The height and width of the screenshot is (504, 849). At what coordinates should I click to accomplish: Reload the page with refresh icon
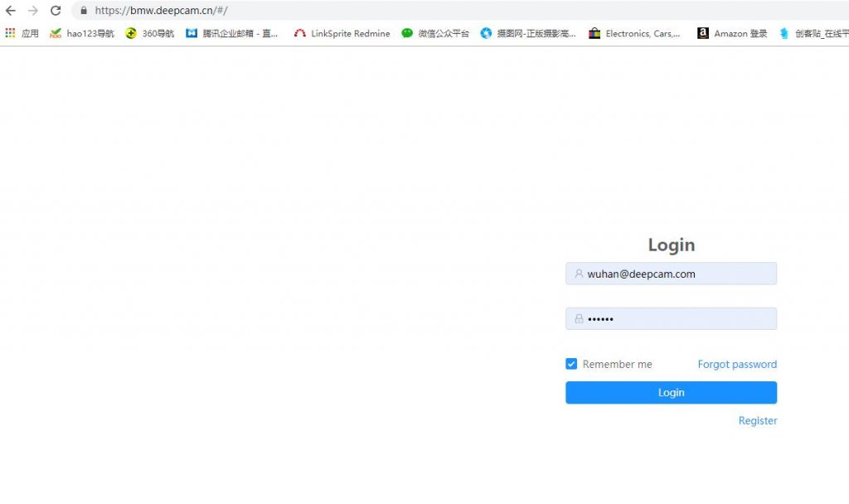point(56,11)
